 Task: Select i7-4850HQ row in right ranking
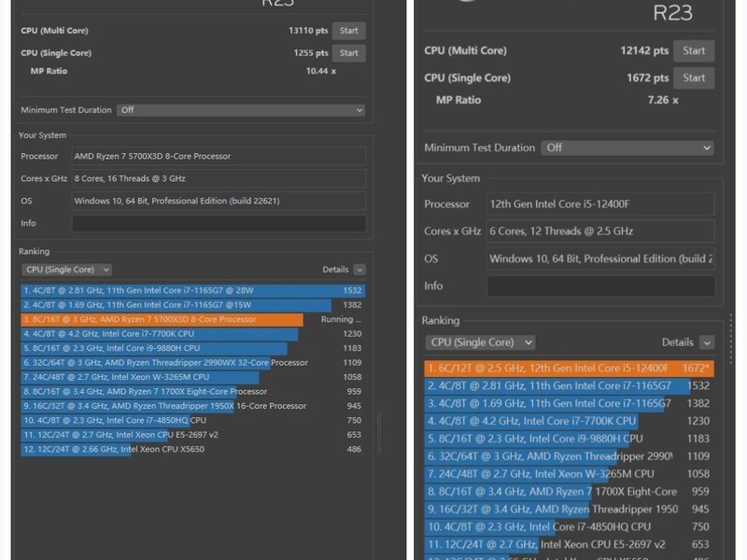[570, 526]
